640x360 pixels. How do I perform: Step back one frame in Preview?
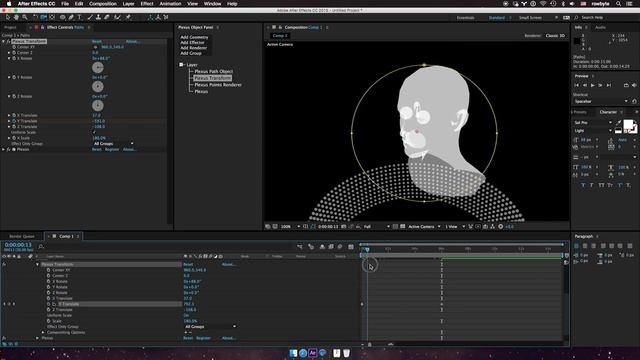[x=584, y=85]
